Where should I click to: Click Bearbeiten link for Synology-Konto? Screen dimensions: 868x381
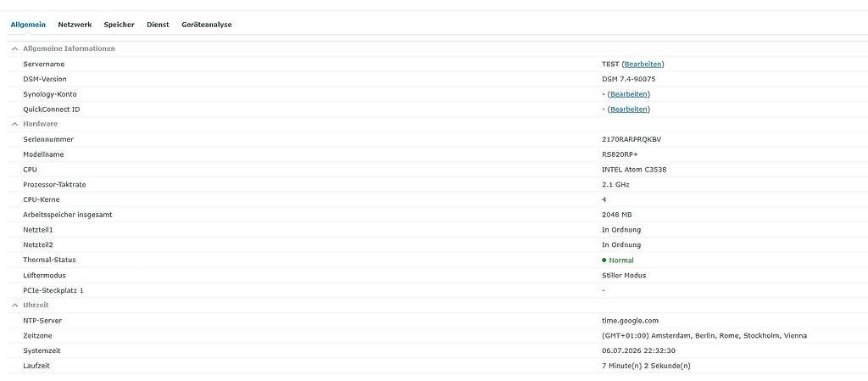coord(629,94)
